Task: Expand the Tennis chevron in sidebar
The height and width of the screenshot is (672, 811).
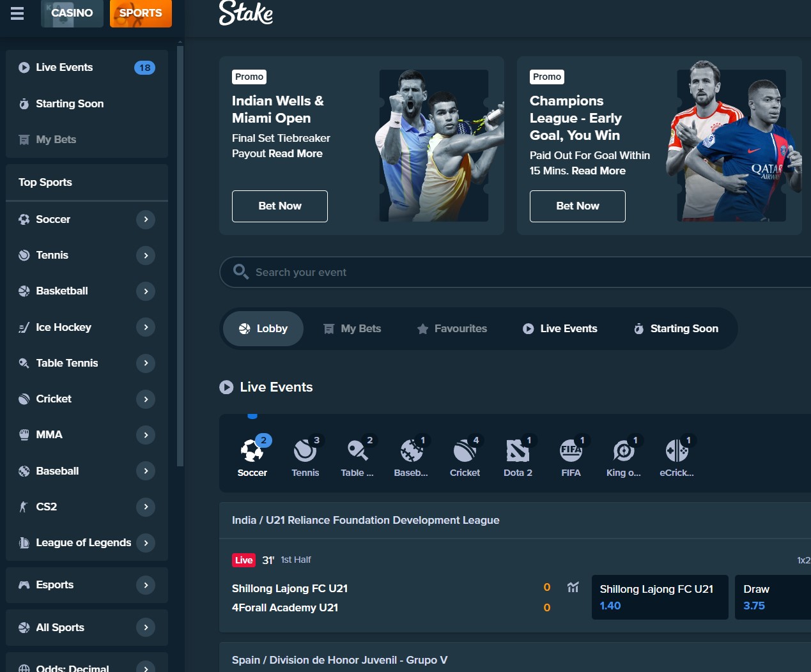Action: click(146, 255)
